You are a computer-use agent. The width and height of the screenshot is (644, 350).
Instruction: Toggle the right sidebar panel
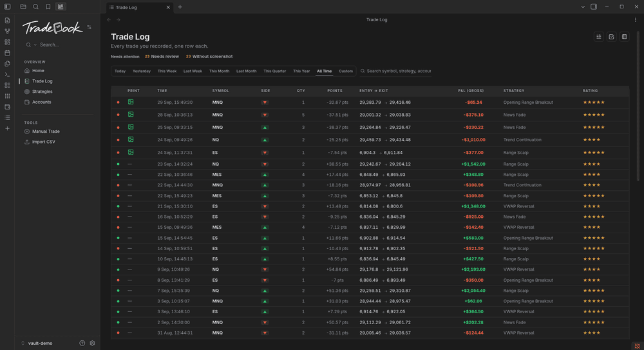594,6
